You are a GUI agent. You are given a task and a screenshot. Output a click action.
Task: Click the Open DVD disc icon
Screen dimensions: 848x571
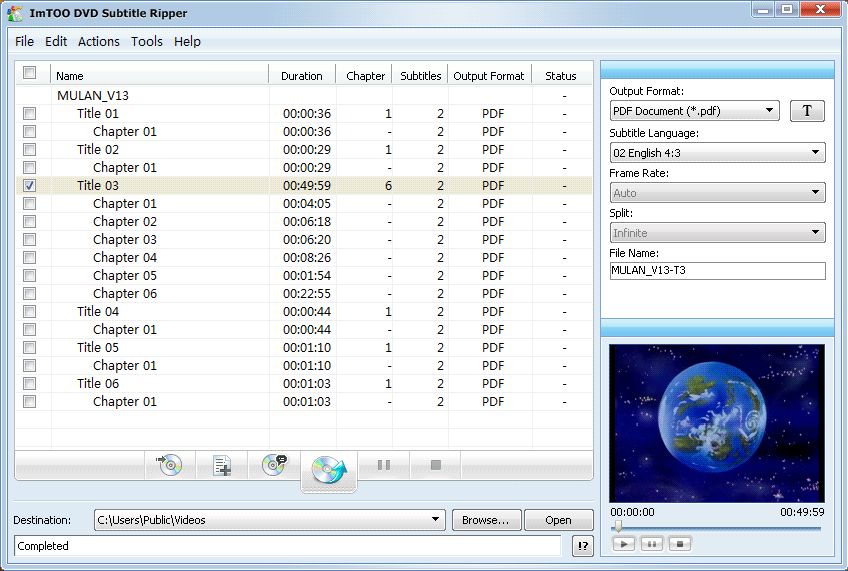point(170,465)
